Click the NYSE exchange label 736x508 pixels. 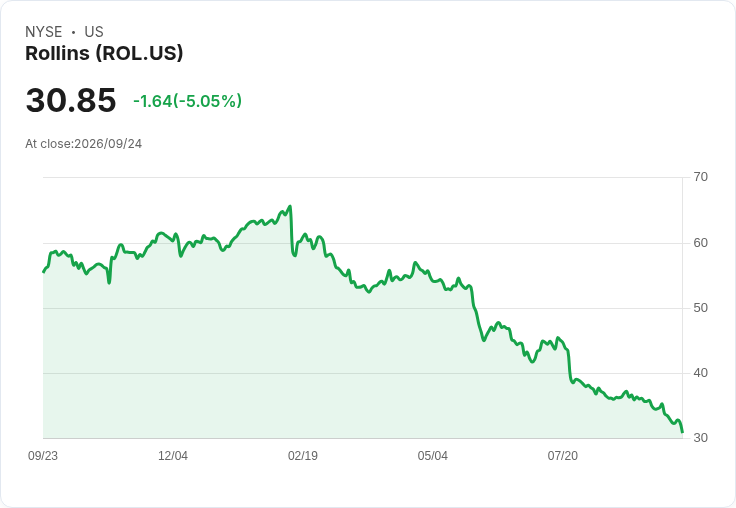pos(44,32)
